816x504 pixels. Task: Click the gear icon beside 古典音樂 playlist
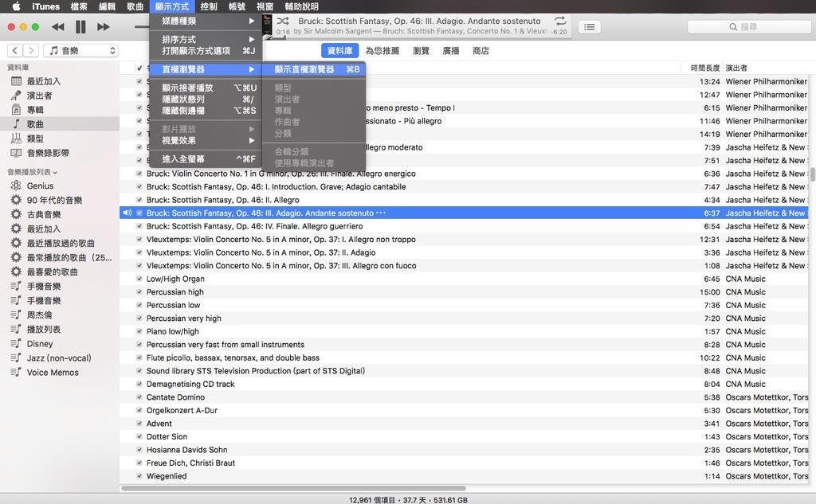(x=16, y=214)
